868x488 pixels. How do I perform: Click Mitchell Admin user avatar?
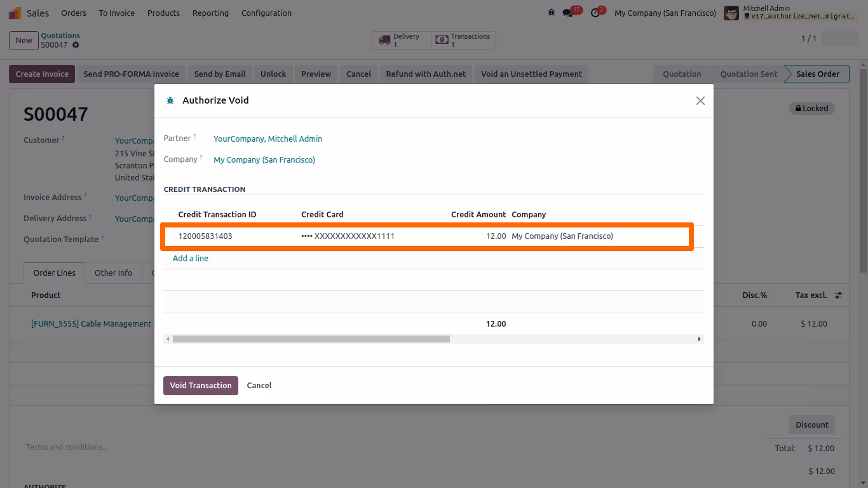(x=731, y=13)
